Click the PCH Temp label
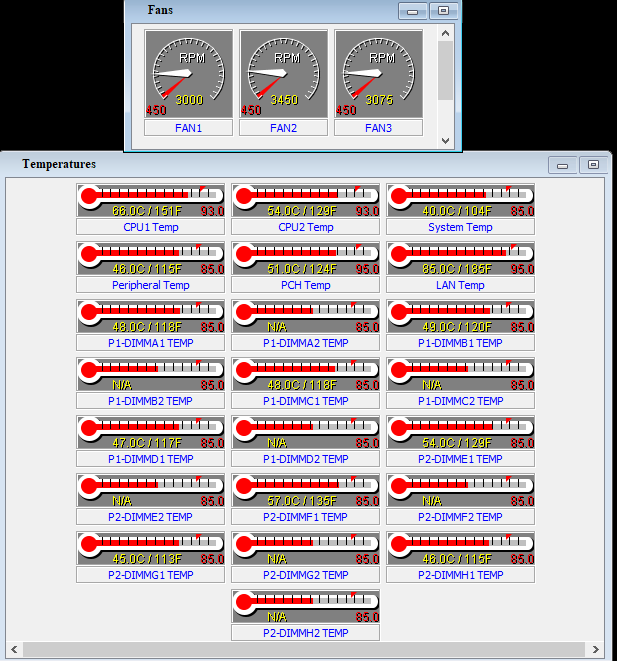This screenshot has height=661, width=617. (x=306, y=285)
